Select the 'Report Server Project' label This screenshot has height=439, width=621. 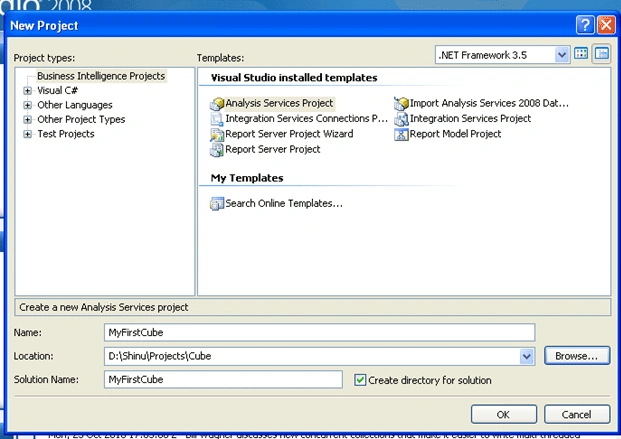click(273, 149)
